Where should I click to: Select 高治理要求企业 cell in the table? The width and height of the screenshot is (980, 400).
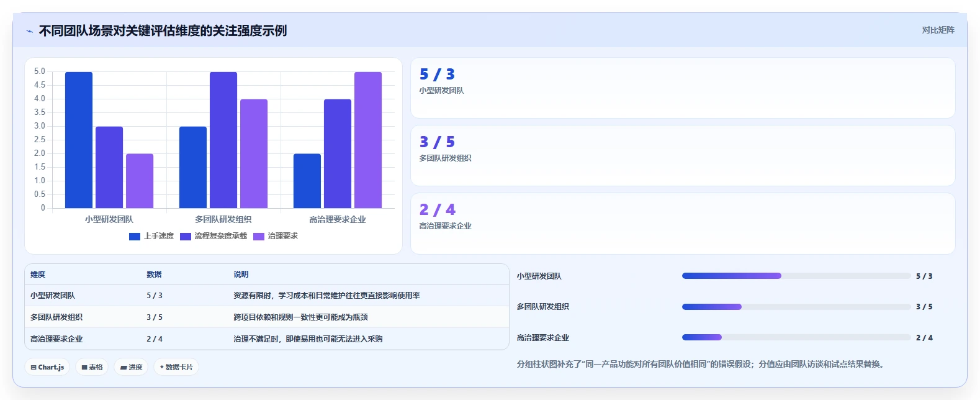pyautogui.click(x=56, y=339)
